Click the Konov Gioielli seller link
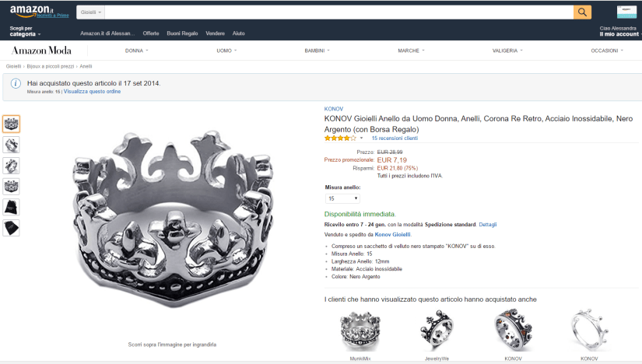Screen dimensions: 642x364 pos(392,234)
